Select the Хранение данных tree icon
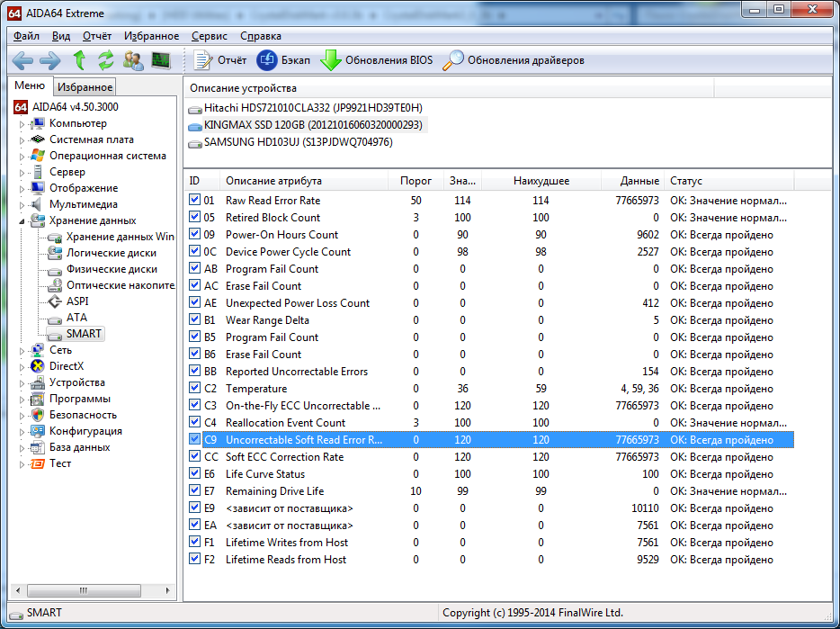The width and height of the screenshot is (840, 629). 38,220
